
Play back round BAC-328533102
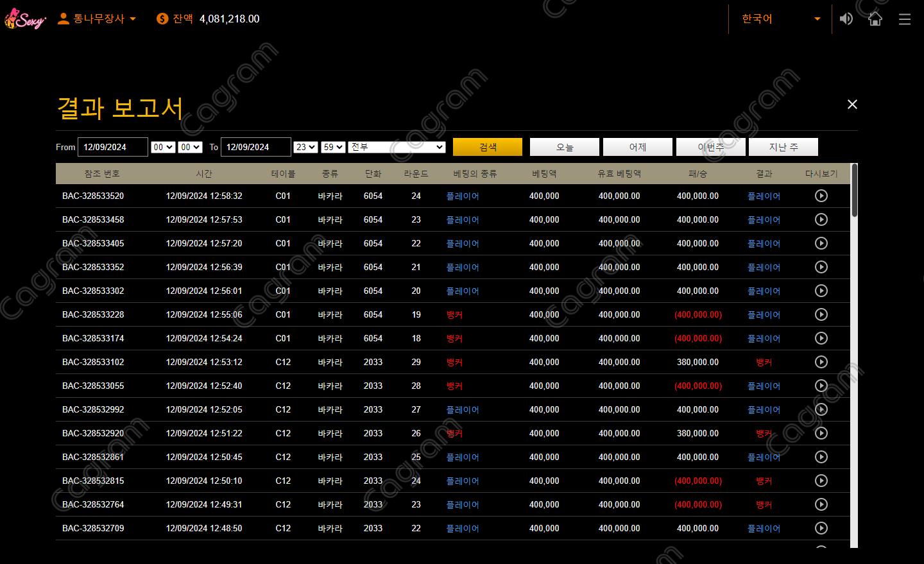(821, 362)
